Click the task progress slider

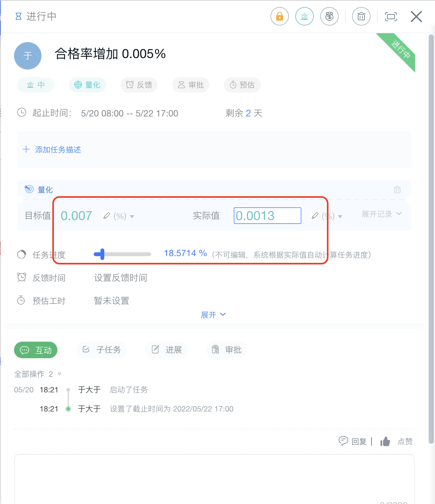(x=122, y=254)
